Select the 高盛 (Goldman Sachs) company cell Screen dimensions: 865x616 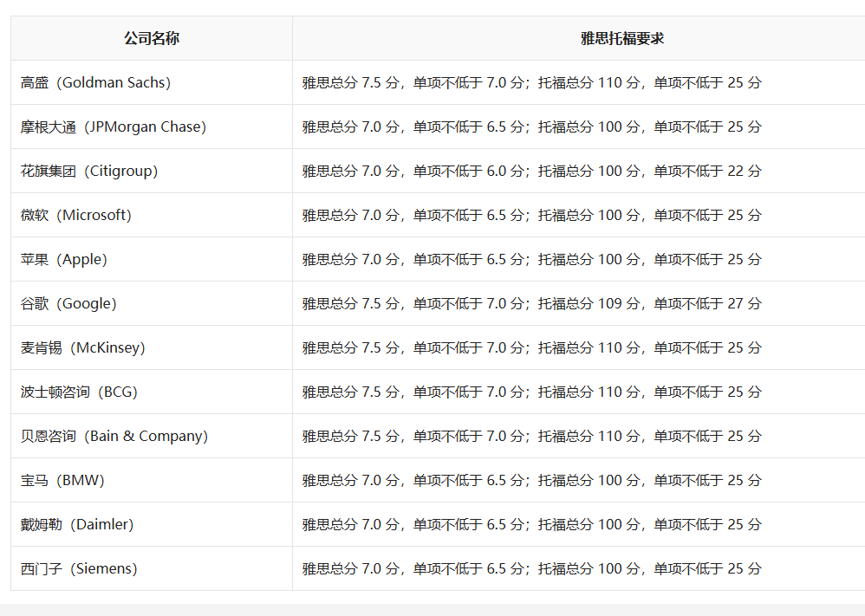[96, 83]
